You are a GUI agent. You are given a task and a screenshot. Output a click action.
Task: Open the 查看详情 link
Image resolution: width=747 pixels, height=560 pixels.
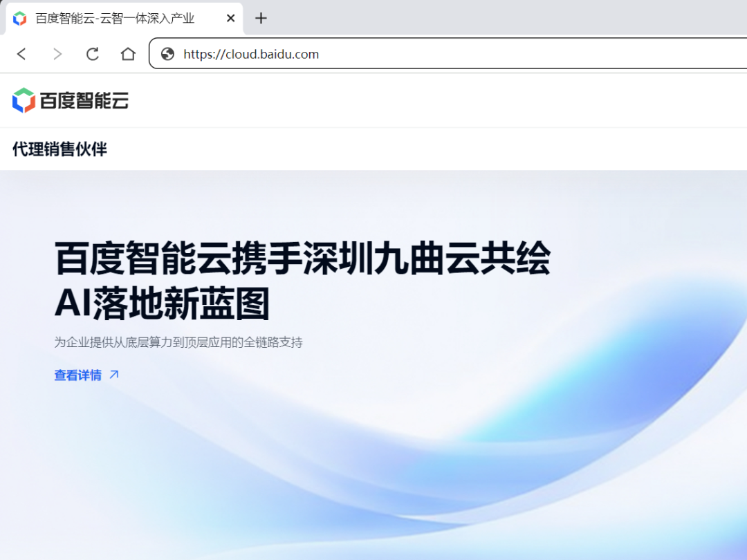[77, 375]
